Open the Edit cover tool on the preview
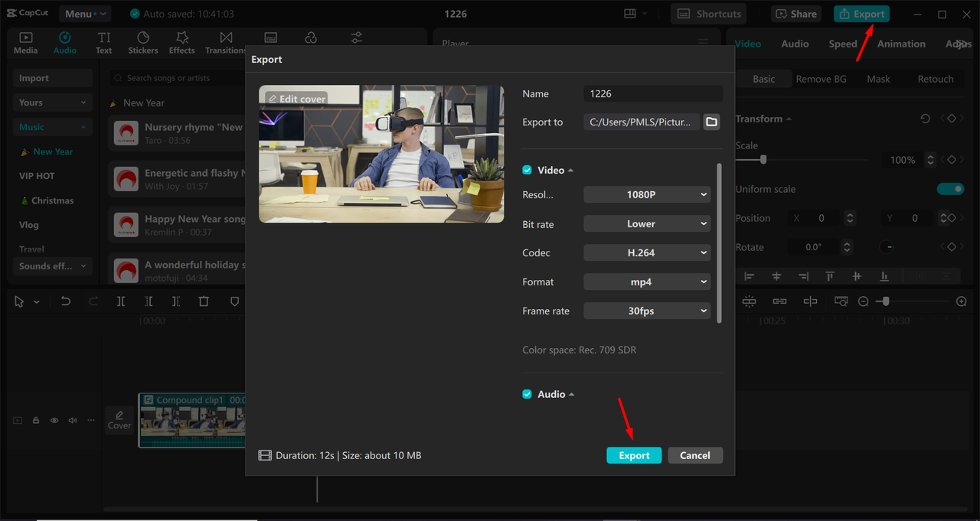980x521 pixels. click(296, 99)
